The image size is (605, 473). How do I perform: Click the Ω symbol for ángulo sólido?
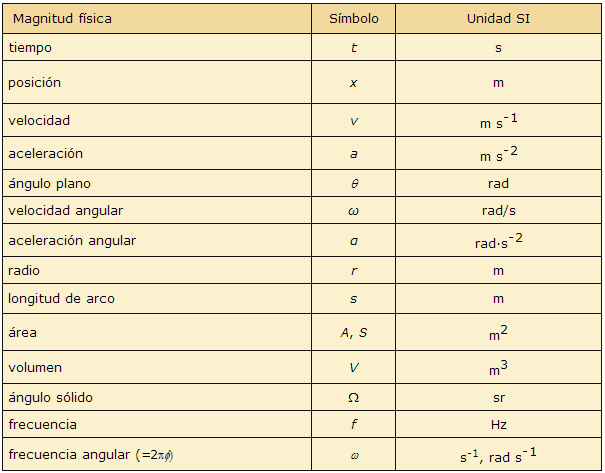(353, 398)
